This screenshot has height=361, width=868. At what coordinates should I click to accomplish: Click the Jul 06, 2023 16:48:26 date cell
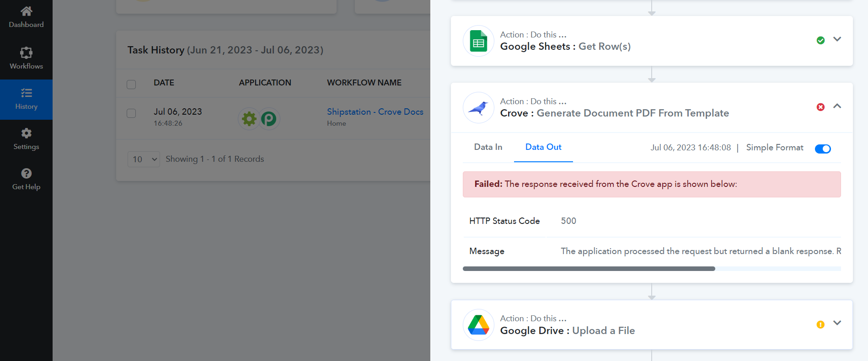click(177, 117)
